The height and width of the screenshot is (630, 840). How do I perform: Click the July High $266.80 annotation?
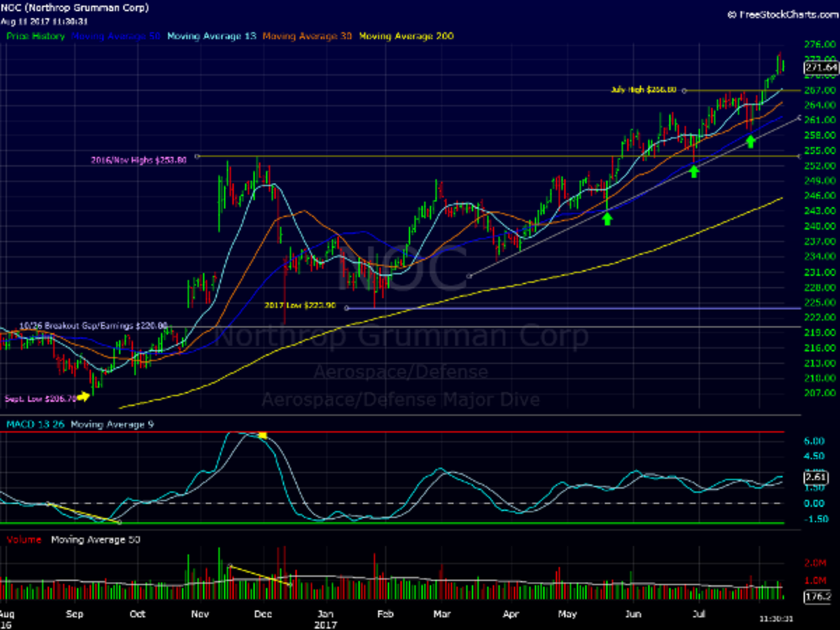point(643,90)
